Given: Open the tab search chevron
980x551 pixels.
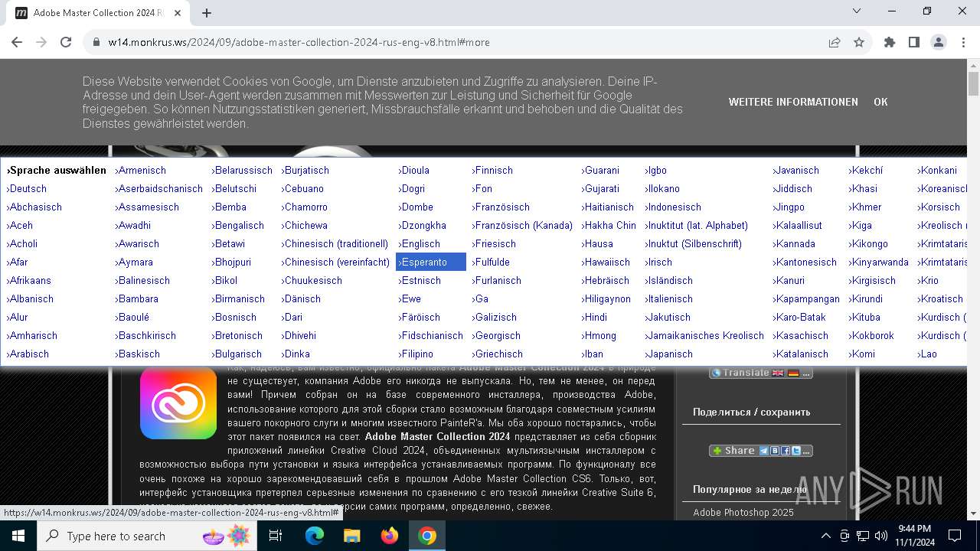Looking at the screenshot, I should coord(857,11).
